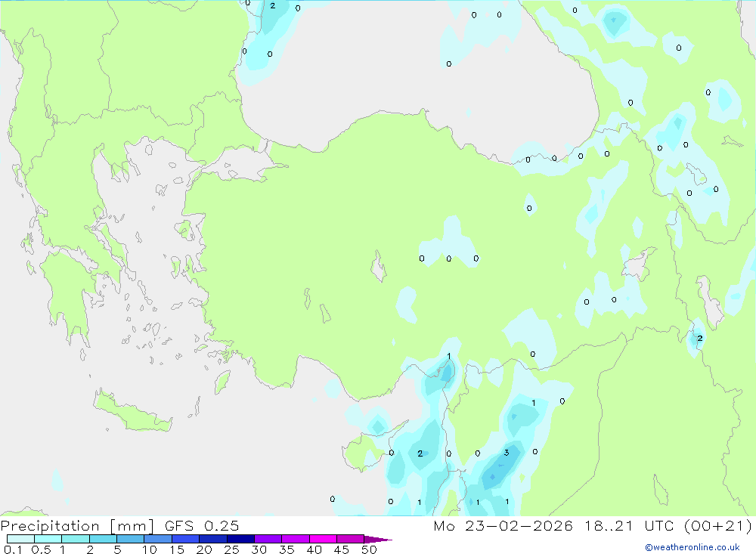Image resolution: width=756 pixels, height=554 pixels.
Task: Click the '(00+21)' forecast offset text
Action: [x=718, y=526]
